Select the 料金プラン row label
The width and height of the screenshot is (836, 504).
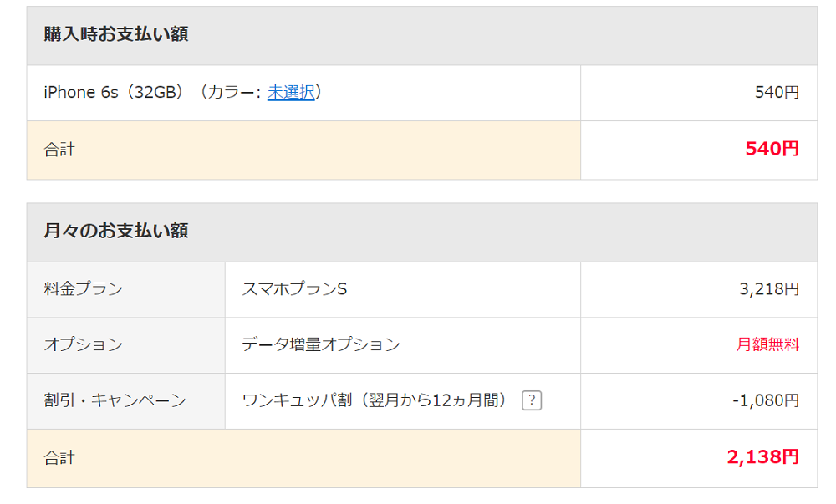point(83,289)
